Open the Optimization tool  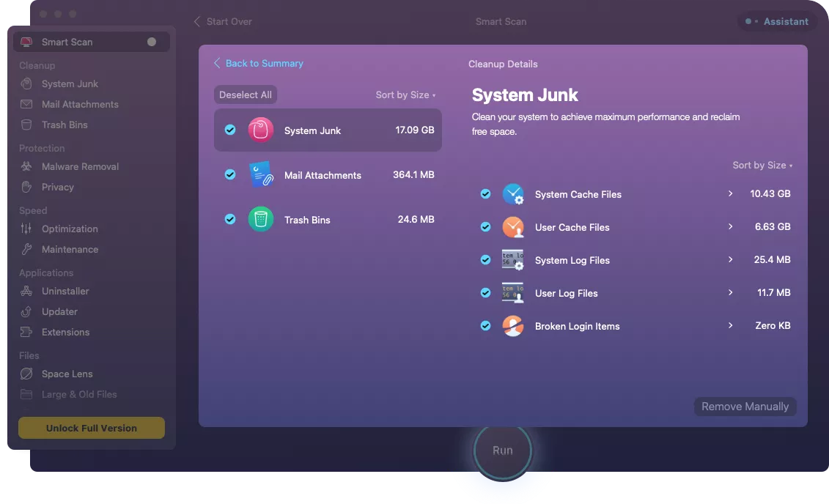(69, 229)
